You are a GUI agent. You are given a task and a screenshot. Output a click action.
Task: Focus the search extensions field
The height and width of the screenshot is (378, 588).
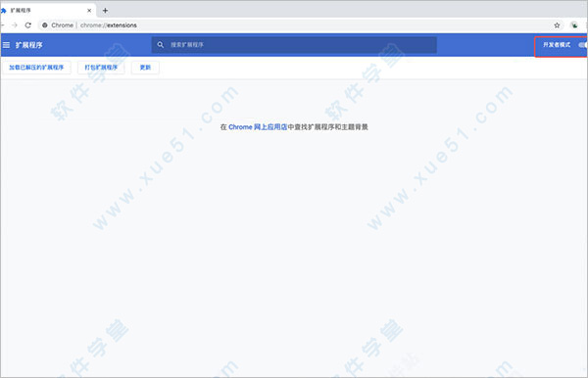click(x=294, y=45)
